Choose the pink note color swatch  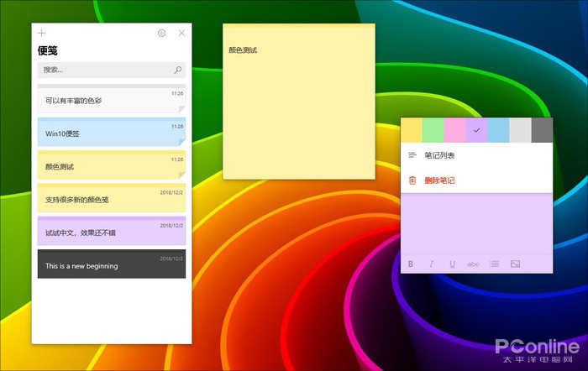[x=455, y=130]
